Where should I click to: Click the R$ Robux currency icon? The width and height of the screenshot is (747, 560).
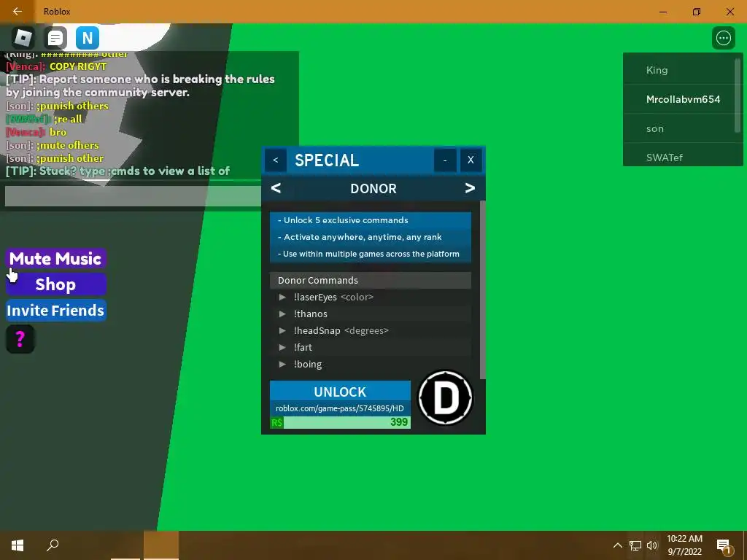pos(276,422)
